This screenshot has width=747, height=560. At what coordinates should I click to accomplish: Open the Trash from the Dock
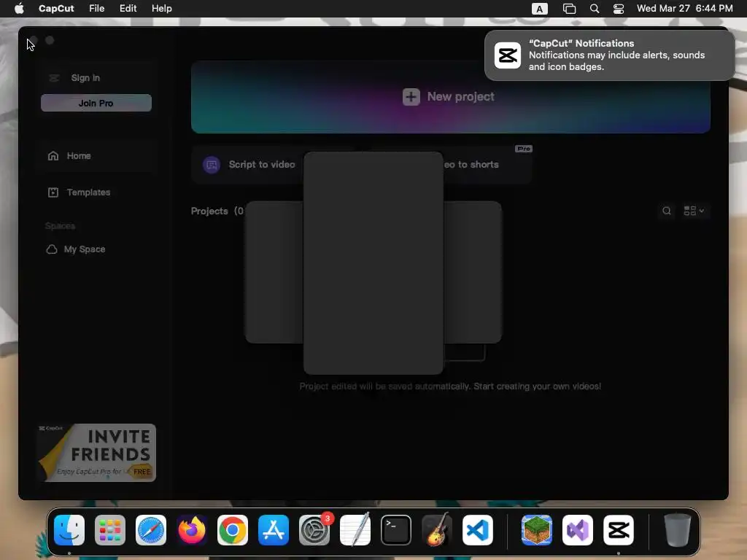tap(678, 530)
